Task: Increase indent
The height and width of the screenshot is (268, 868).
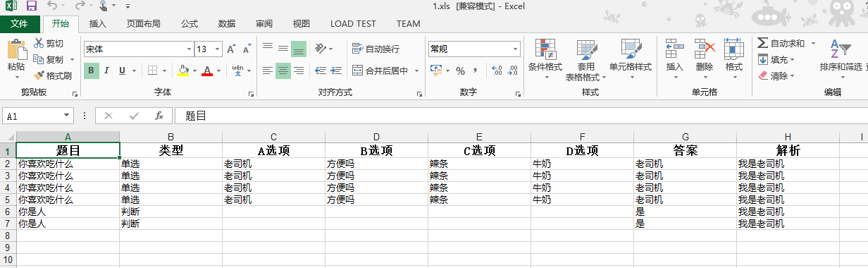Action: 337,71
